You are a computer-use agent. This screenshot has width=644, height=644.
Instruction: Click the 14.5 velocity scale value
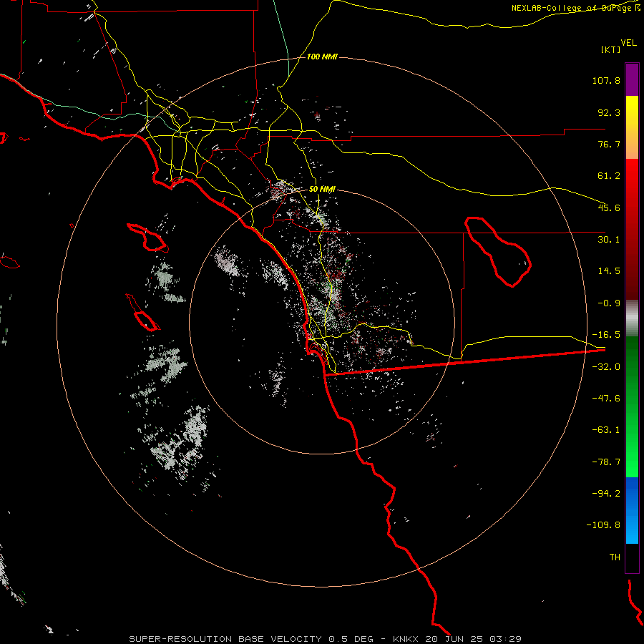point(609,271)
